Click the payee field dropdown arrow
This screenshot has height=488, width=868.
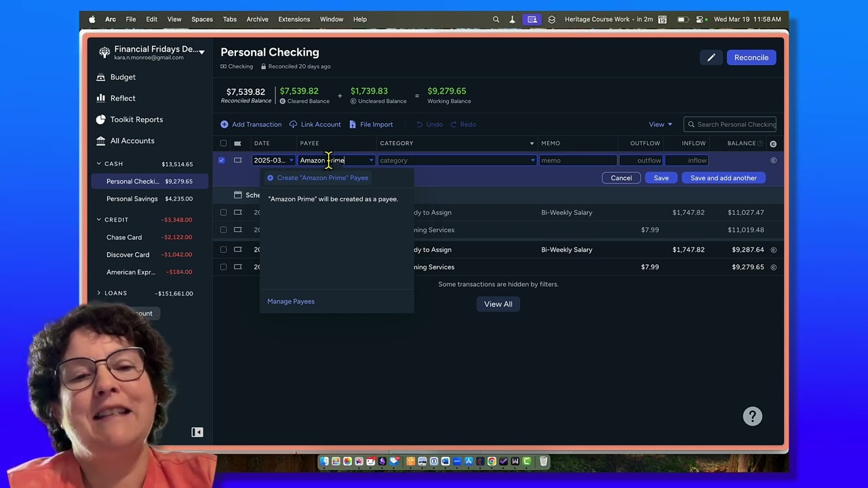pos(371,161)
